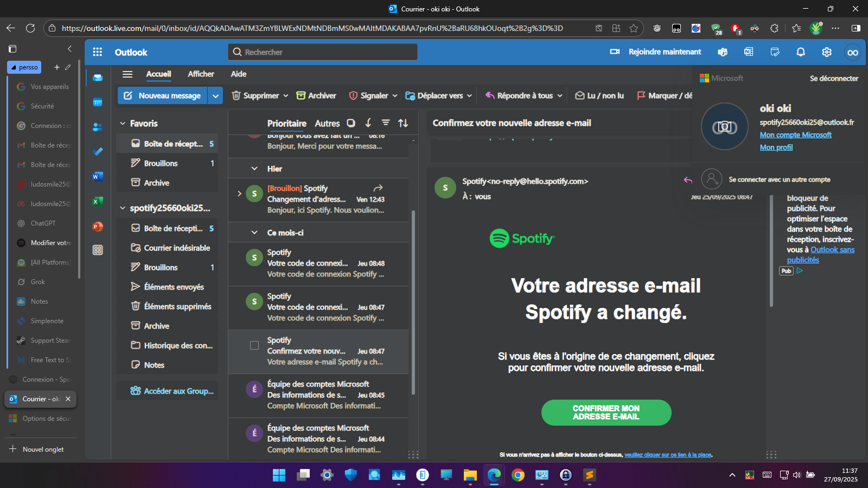Open Calendar in the left app rail
Viewport: 868px width, 488px height.
pyautogui.click(x=98, y=102)
